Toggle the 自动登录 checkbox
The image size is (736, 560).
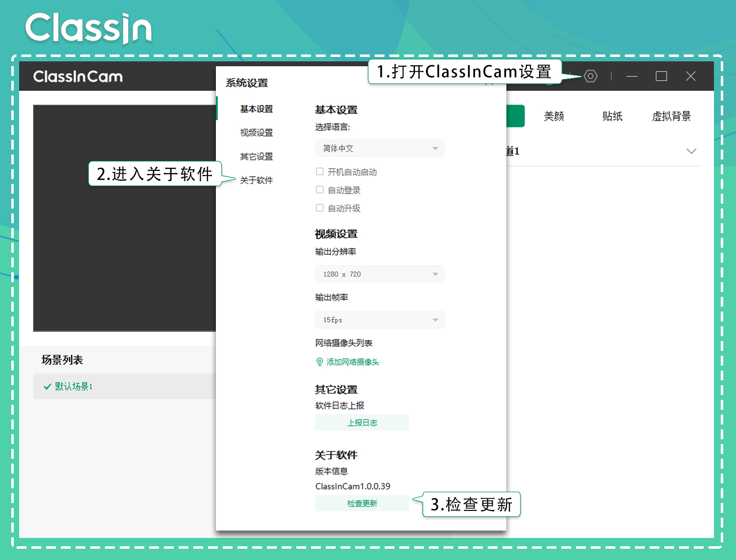click(x=319, y=189)
